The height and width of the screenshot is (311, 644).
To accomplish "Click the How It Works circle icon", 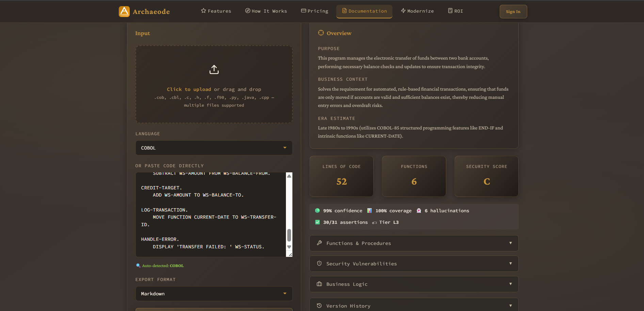I will click(x=248, y=11).
